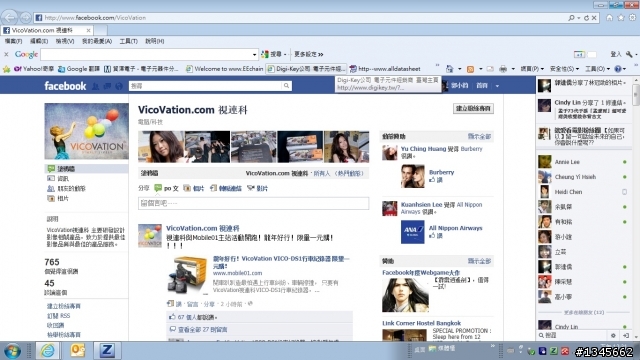Click the Facebook search input field
640x360 pixels.
(206, 86)
